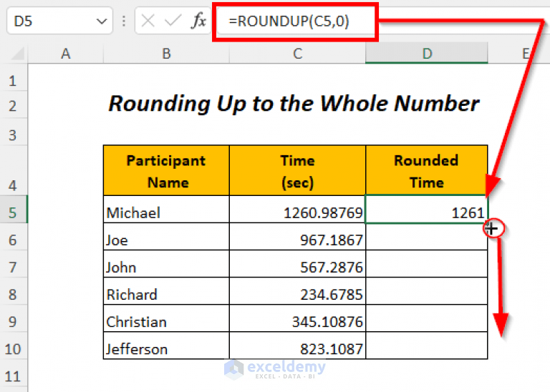The width and height of the screenshot is (550, 392).
Task: Select the cell with value 345.10876
Action: click(x=297, y=318)
